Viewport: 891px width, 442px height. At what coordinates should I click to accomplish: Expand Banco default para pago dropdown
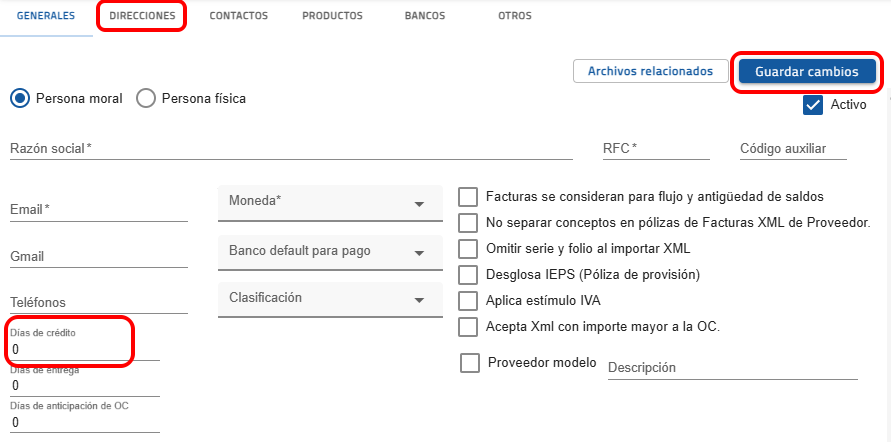329,252
